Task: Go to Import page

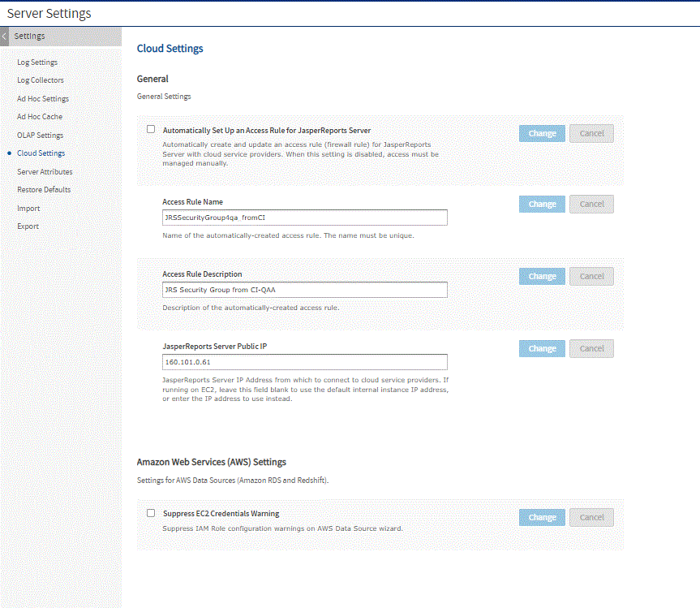Action: point(28,208)
